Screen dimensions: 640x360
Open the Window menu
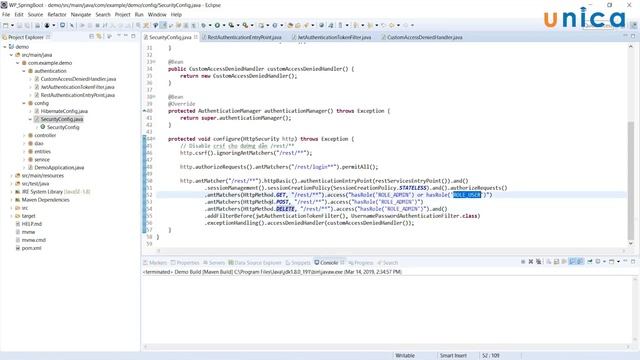(157, 14)
